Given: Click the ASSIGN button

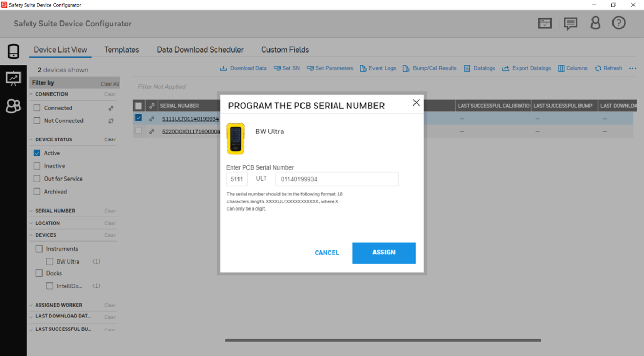Looking at the screenshot, I should 383,253.
